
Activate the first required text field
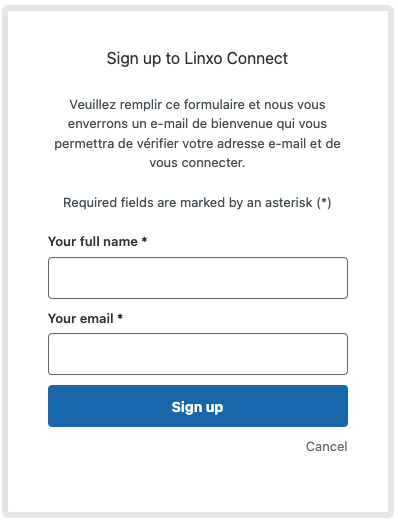click(198, 278)
